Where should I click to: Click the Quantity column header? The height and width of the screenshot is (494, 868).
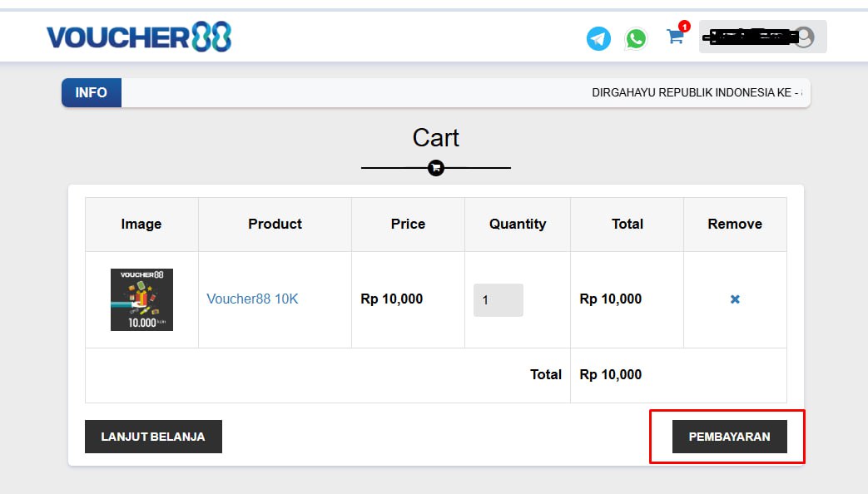tap(518, 224)
